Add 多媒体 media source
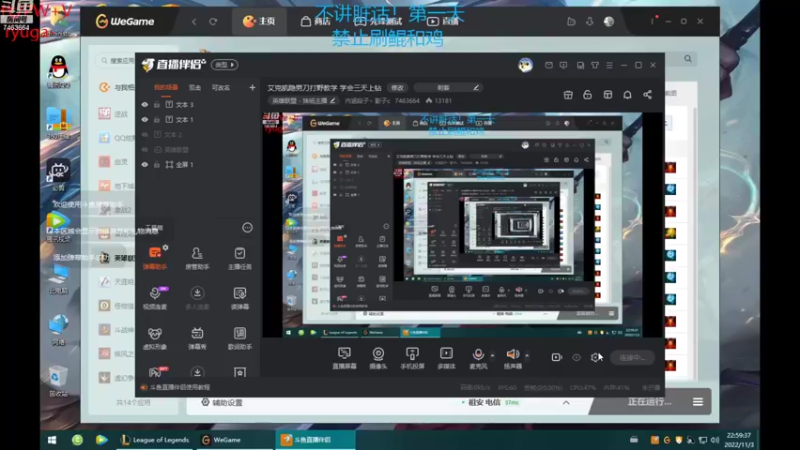 tap(446, 358)
